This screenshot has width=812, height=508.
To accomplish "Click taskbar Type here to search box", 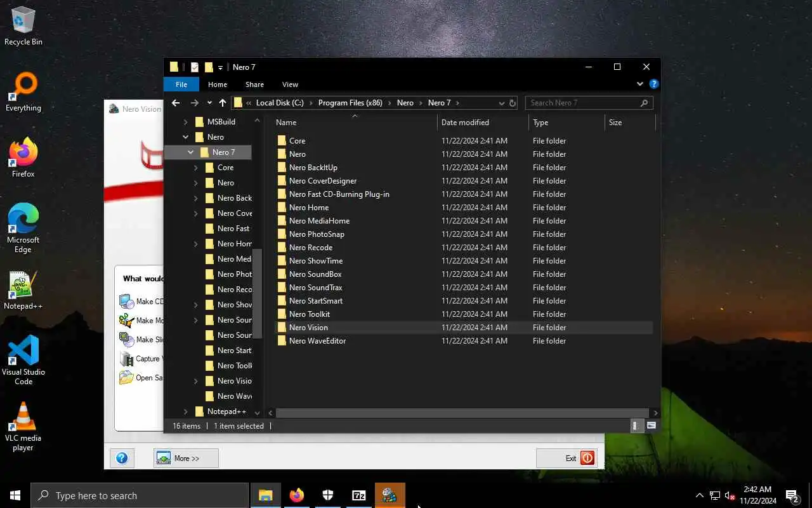I will pos(140,495).
